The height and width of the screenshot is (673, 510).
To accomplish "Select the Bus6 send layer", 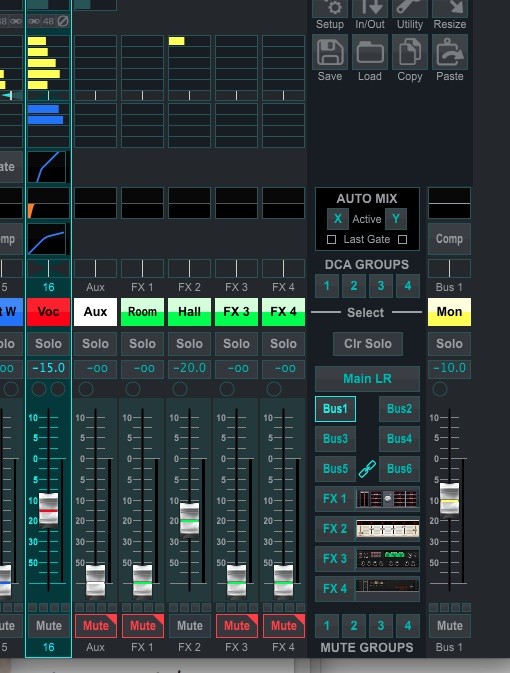I will click(x=399, y=469).
